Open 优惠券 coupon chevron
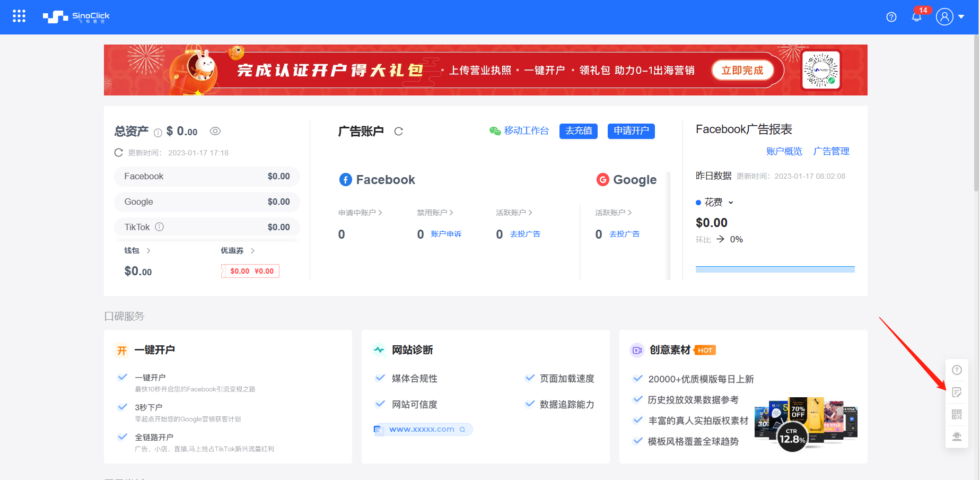 click(252, 250)
